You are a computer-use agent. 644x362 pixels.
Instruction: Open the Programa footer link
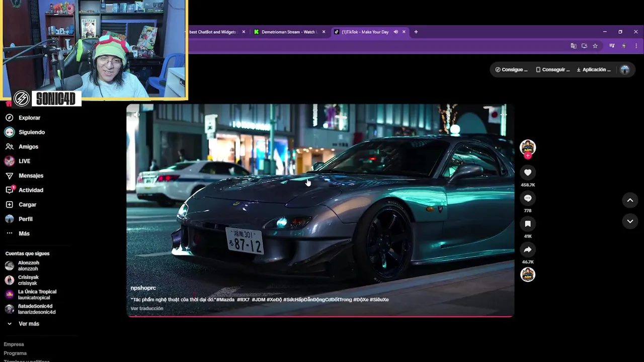pyautogui.click(x=15, y=353)
